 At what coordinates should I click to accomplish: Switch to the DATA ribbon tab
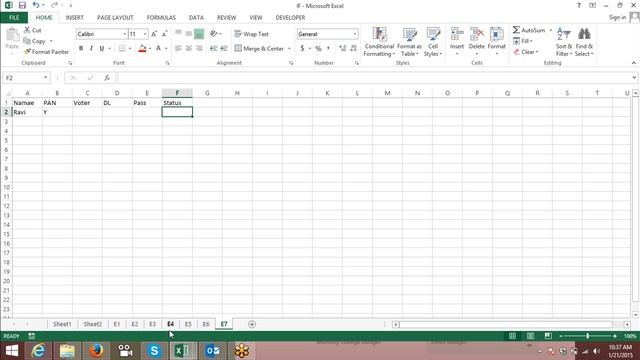[x=196, y=18]
